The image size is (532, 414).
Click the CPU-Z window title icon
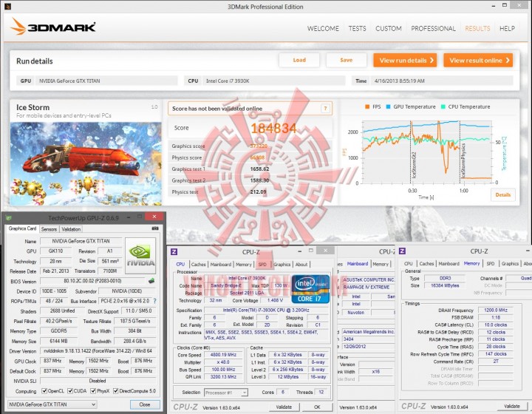pyautogui.click(x=174, y=252)
